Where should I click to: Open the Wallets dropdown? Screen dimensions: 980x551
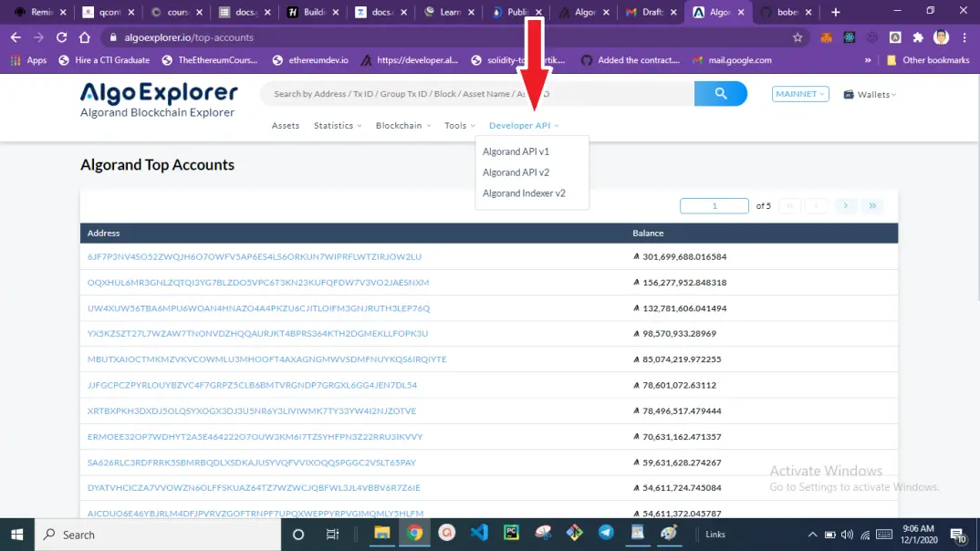pos(870,94)
